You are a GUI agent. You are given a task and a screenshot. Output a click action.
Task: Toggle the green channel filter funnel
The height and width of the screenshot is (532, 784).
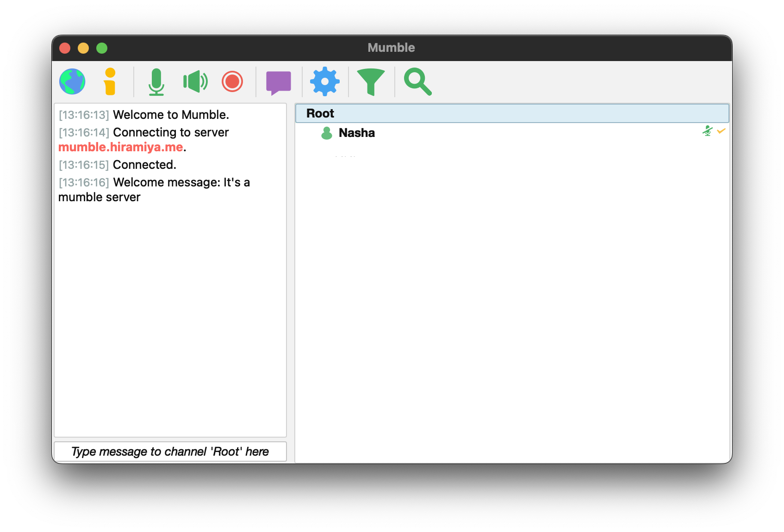pos(371,81)
